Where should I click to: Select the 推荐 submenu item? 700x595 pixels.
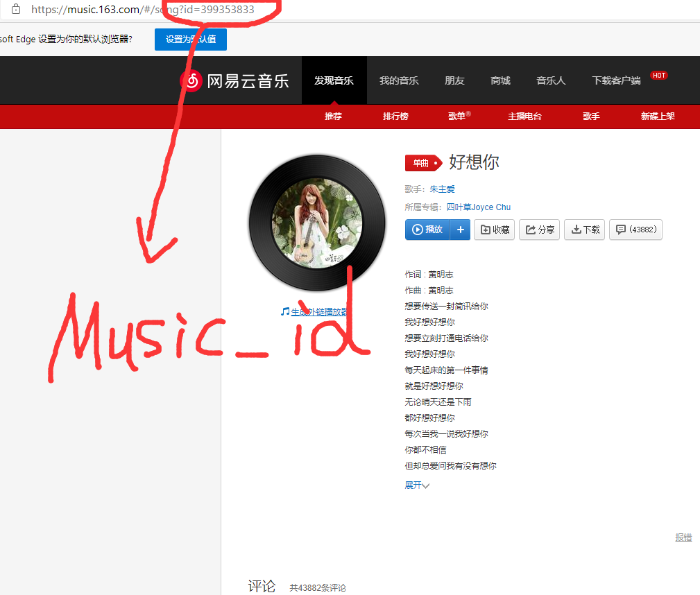point(333,117)
